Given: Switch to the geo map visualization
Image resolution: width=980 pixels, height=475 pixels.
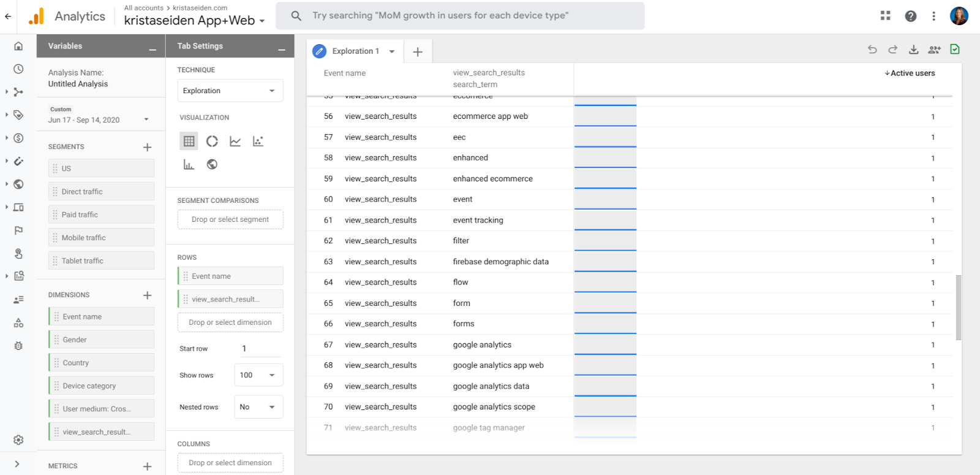Looking at the screenshot, I should coord(212,164).
